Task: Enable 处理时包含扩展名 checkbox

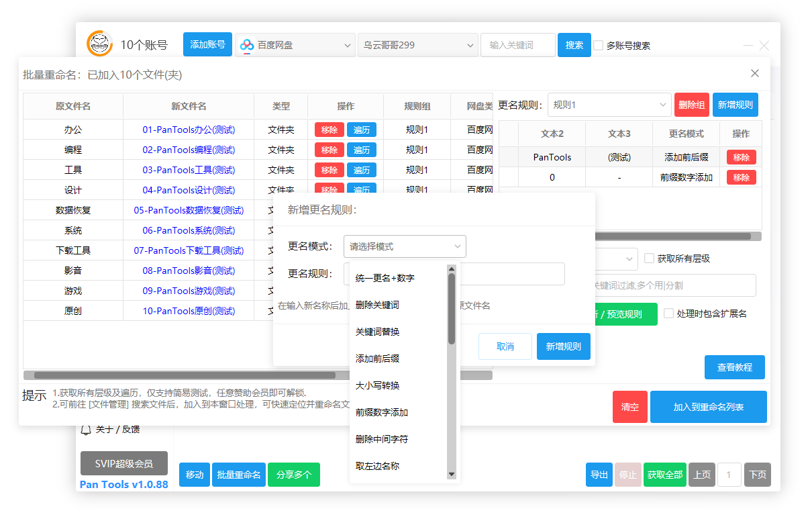Action: (x=668, y=314)
